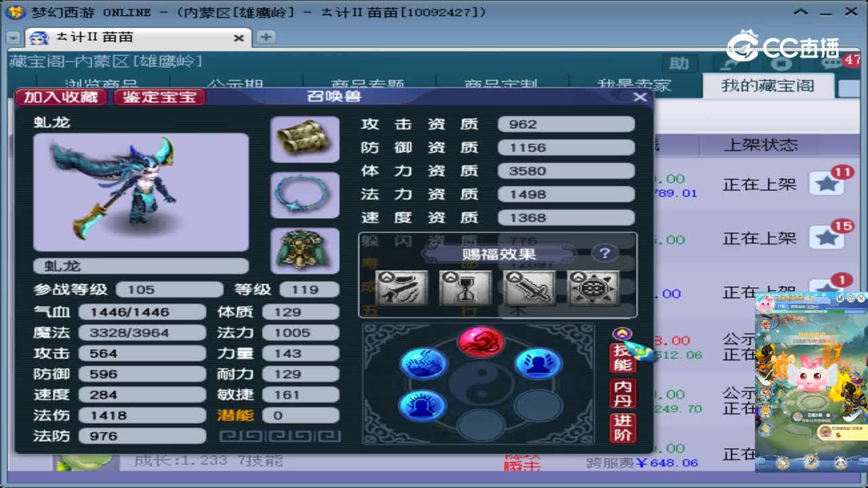Click the 鉴定宝宝 button
Image resolution: width=868 pixels, height=488 pixels.
159,97
